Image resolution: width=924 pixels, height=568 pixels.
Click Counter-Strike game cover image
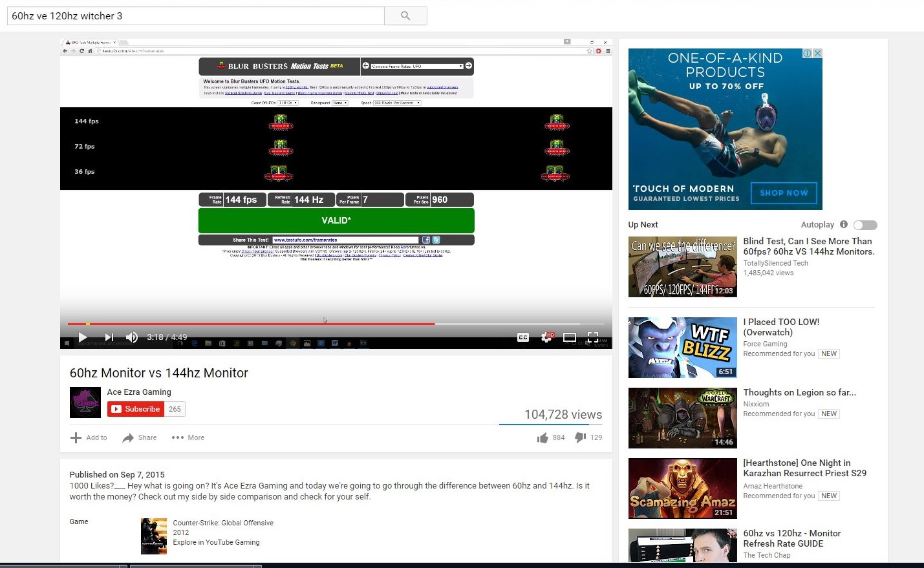[x=154, y=536]
